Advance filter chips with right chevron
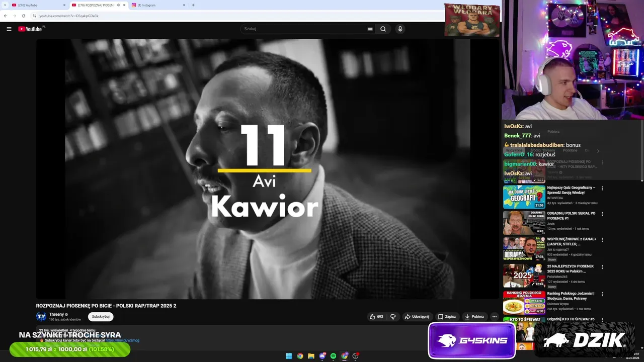 coord(598,151)
